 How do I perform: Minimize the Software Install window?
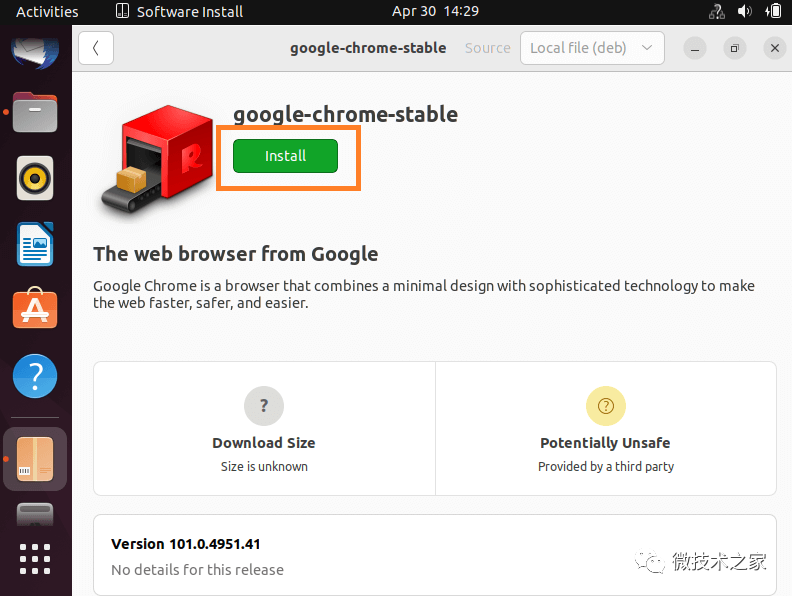coord(695,48)
